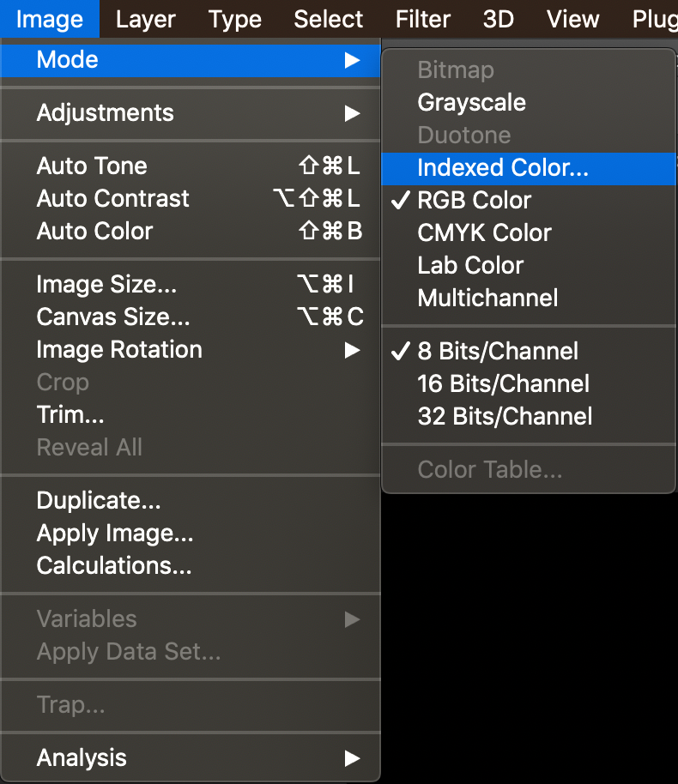Viewport: 678px width, 784px height.
Task: Convert to CMYK Color mode
Action: pyautogui.click(x=529, y=233)
